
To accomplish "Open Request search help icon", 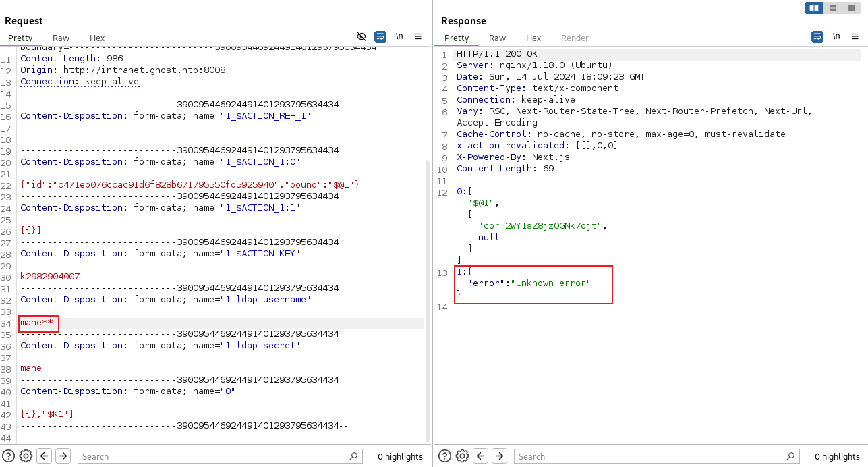I will tap(9, 456).
